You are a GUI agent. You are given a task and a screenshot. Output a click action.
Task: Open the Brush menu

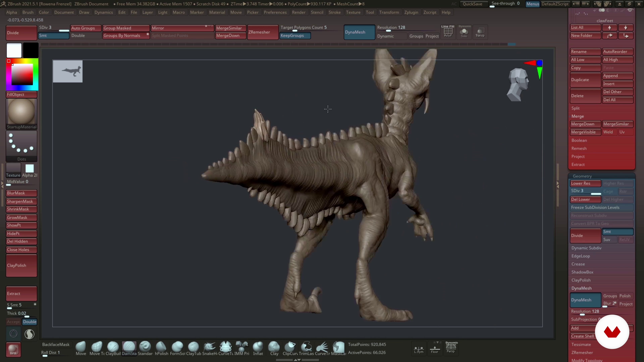(x=28, y=12)
